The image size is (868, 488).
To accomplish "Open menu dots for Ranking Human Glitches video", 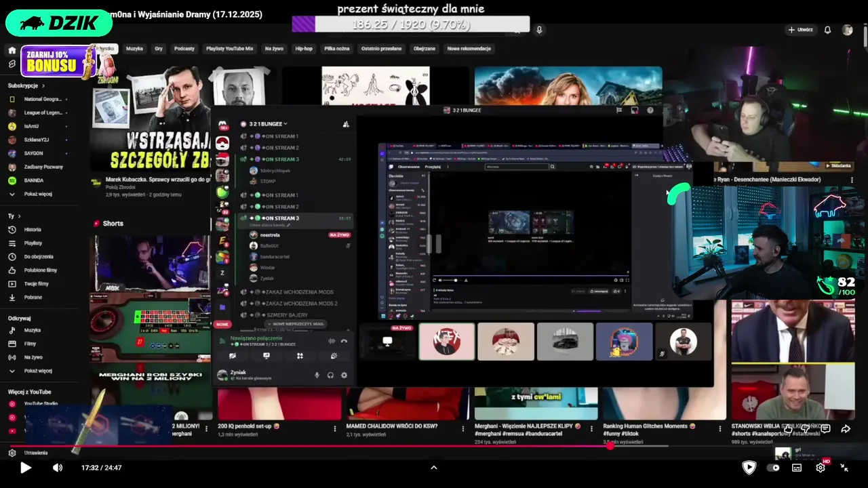I will (721, 429).
